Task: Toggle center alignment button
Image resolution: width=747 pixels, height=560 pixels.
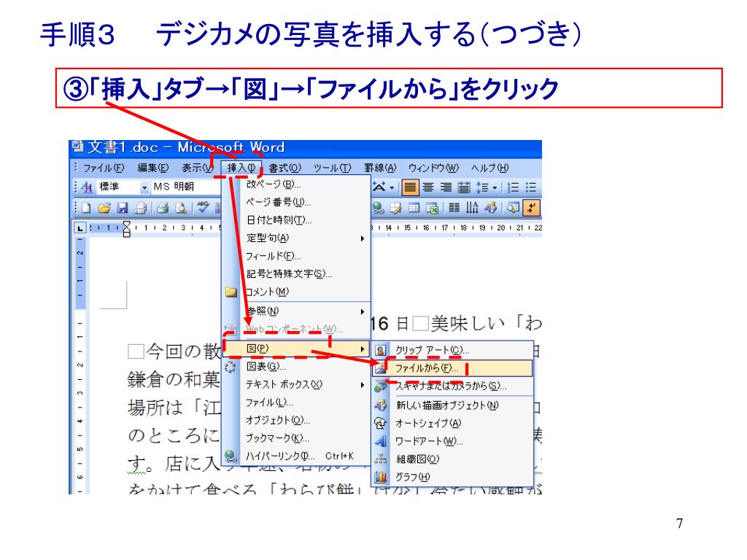Action: coord(427,187)
